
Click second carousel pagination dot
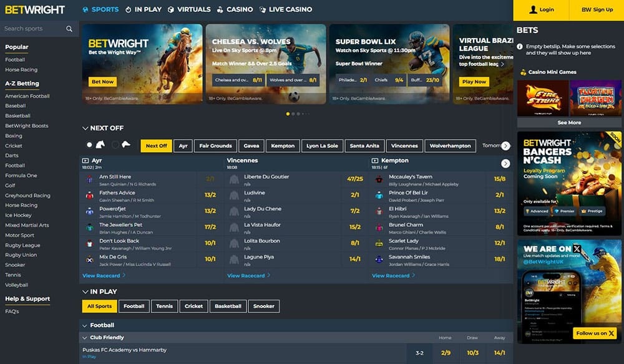293,114
